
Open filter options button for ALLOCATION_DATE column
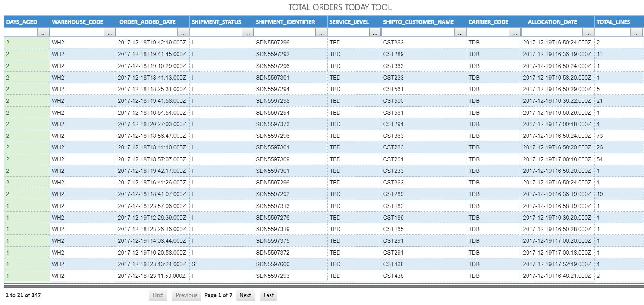(x=588, y=33)
